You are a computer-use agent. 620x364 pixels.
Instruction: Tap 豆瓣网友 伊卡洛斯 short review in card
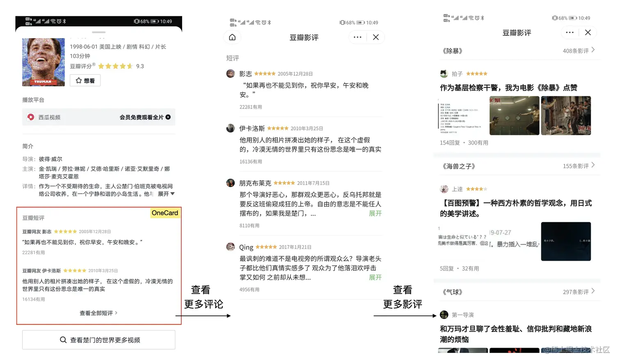(x=98, y=285)
